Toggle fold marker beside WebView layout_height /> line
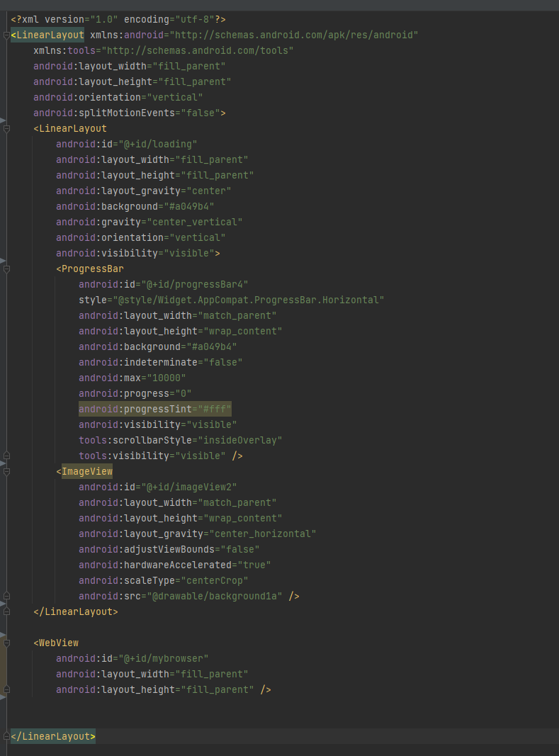Viewport: 559px width, 756px height. [x=6, y=689]
